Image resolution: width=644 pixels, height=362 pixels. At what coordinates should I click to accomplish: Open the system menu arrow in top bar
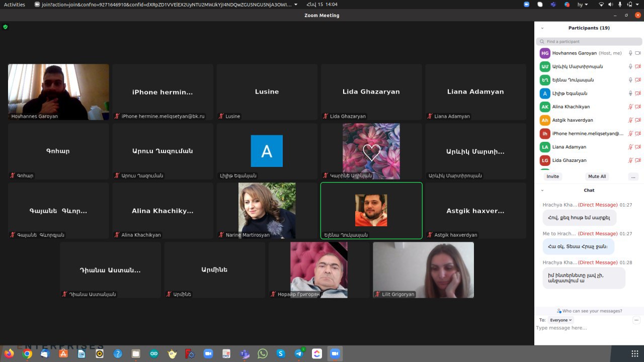point(638,4)
